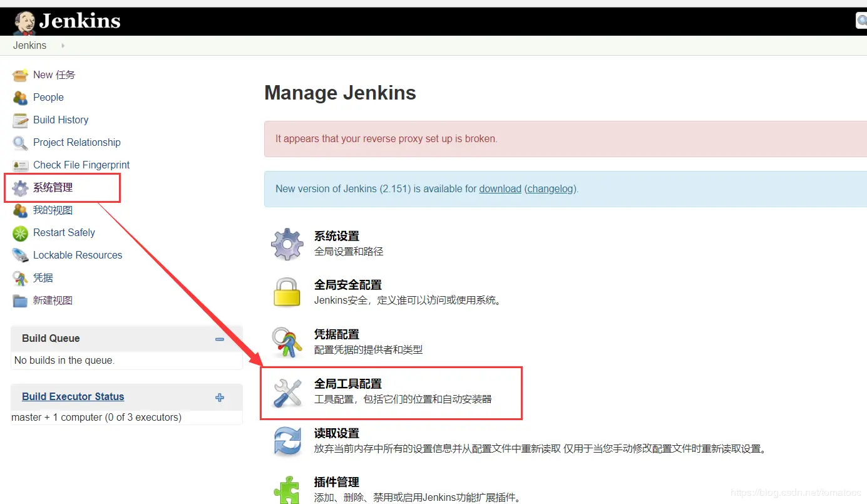This screenshot has height=504, width=867.
Task: Click Jenkins breadcrumb link
Action: click(x=29, y=45)
